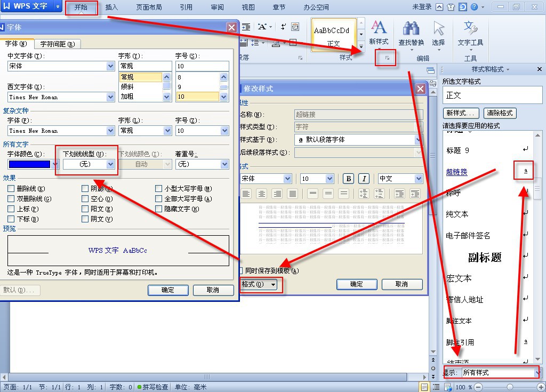Image resolution: width=546 pixels, height=392 pixels.
Task: Click the zoom slider handle
Action: tap(510, 387)
